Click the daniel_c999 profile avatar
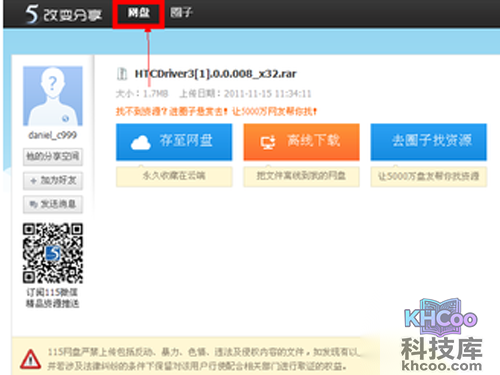The height and width of the screenshot is (375, 500). (53, 96)
